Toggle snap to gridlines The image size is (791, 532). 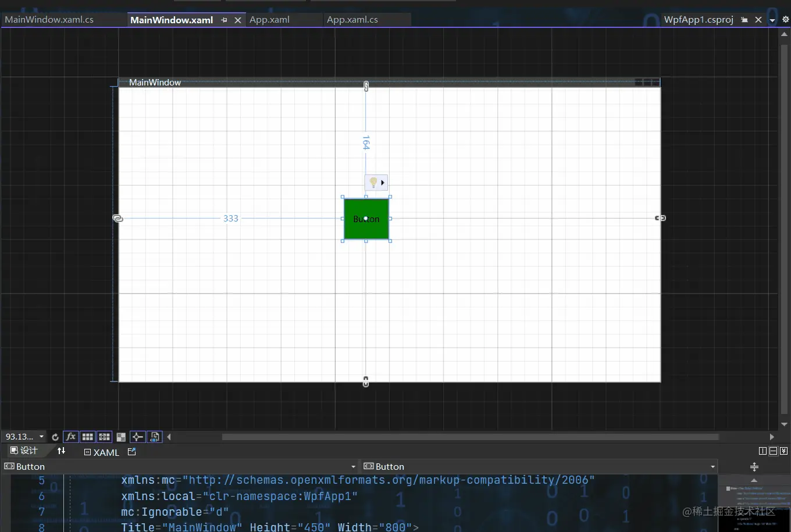coord(104,437)
